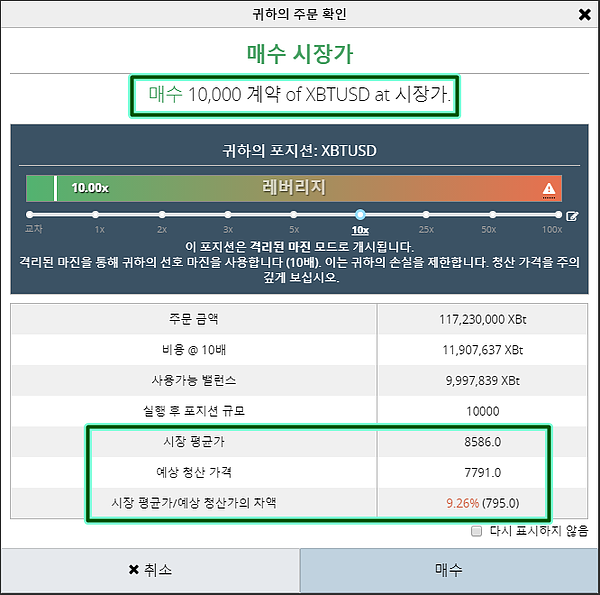Click the 주문 금액 row value
The image size is (600, 595).
483,319
